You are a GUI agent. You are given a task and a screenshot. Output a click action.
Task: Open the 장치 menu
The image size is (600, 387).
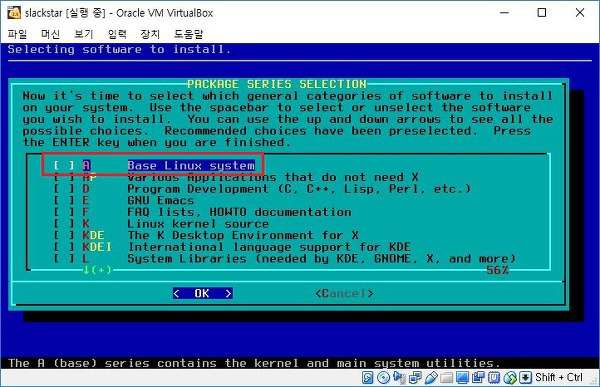pos(150,34)
